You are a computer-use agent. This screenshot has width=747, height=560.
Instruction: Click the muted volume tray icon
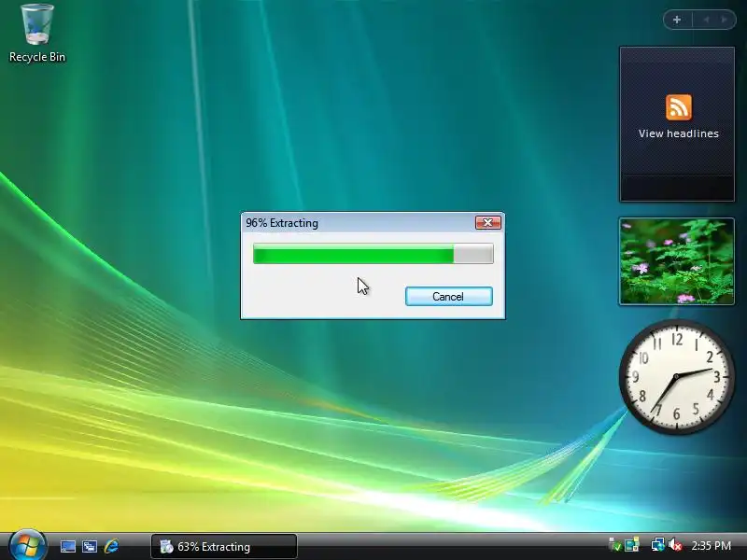pos(675,545)
